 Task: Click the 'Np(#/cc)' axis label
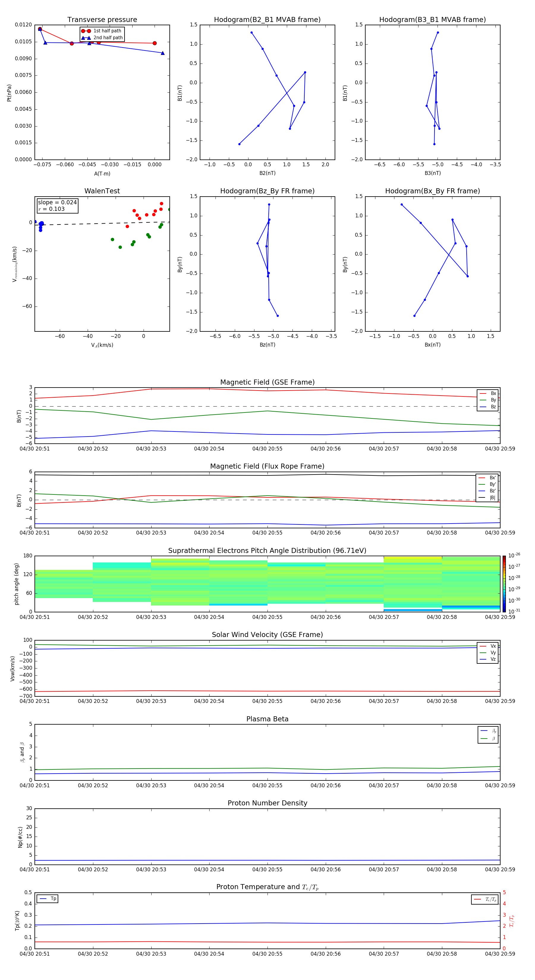click(x=20, y=837)
